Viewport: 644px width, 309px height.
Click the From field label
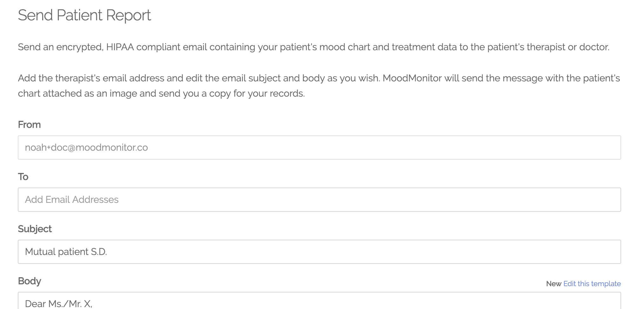(29, 125)
